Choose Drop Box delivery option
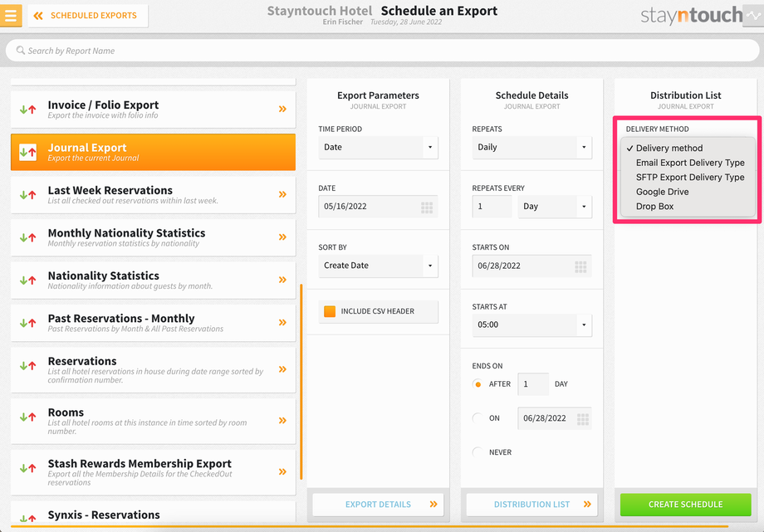This screenshot has width=764, height=532. [x=688, y=207]
